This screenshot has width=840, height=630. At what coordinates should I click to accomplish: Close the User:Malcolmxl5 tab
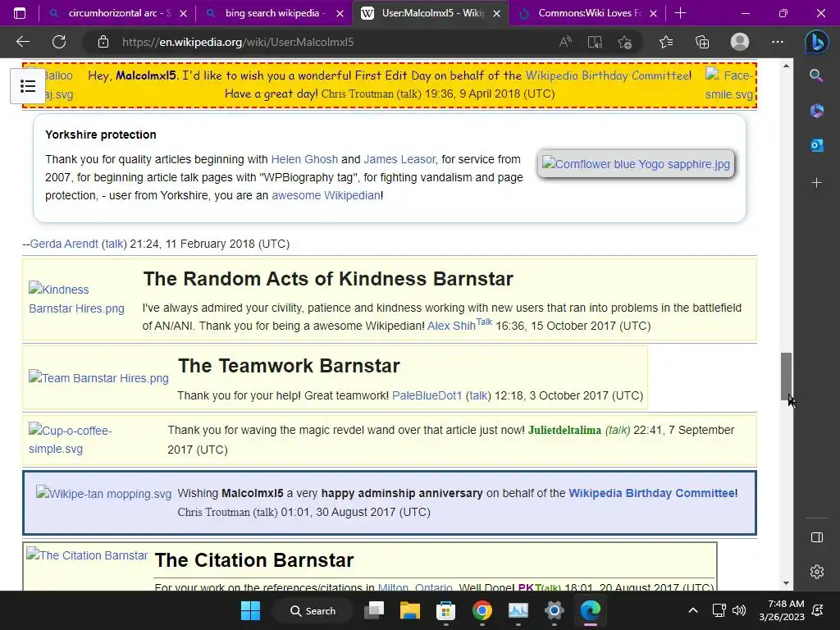(496, 13)
